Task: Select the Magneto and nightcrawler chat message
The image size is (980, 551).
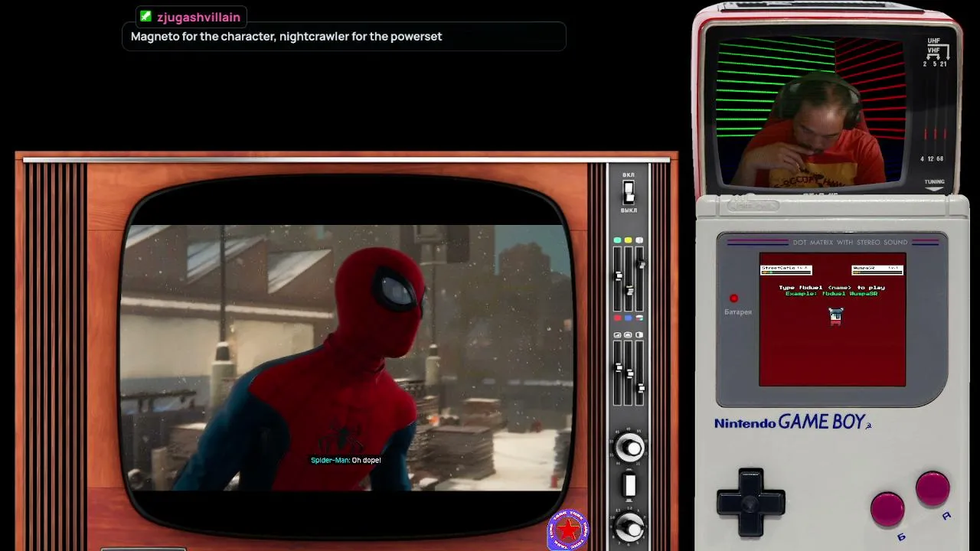Action: tap(344, 36)
